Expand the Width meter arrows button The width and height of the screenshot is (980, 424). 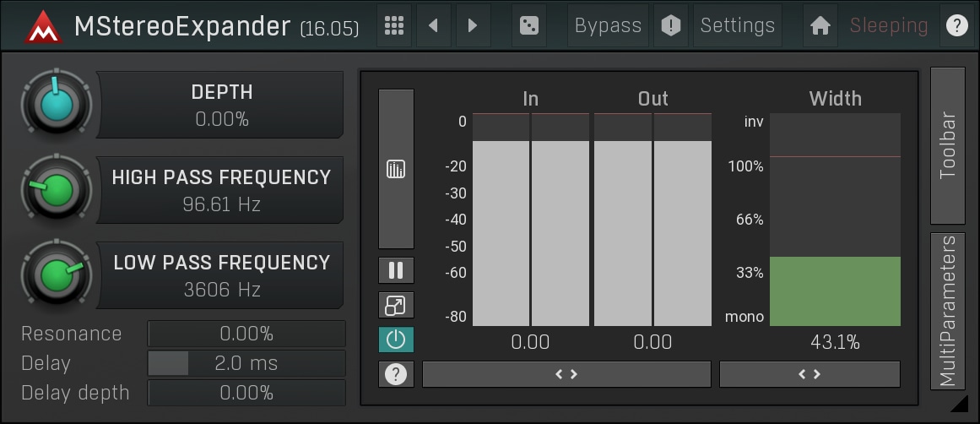pyautogui.click(x=809, y=374)
